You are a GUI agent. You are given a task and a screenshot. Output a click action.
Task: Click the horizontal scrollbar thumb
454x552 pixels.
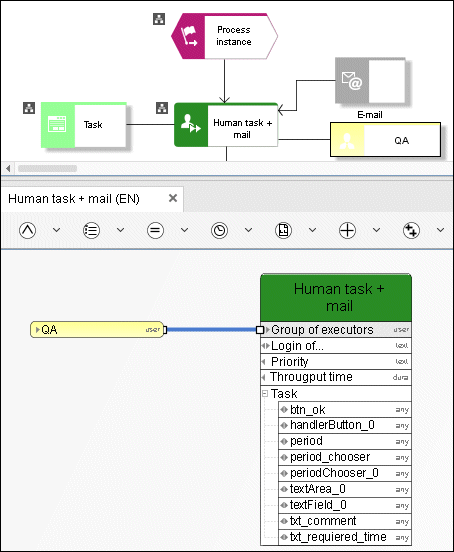click(x=48, y=169)
